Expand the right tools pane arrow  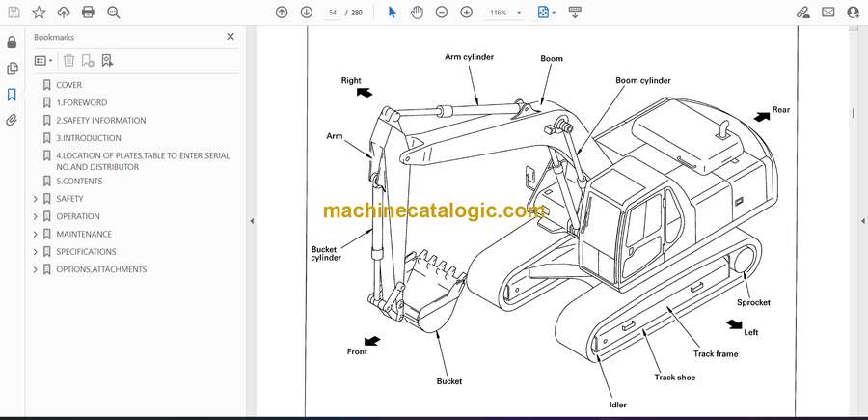point(862,221)
